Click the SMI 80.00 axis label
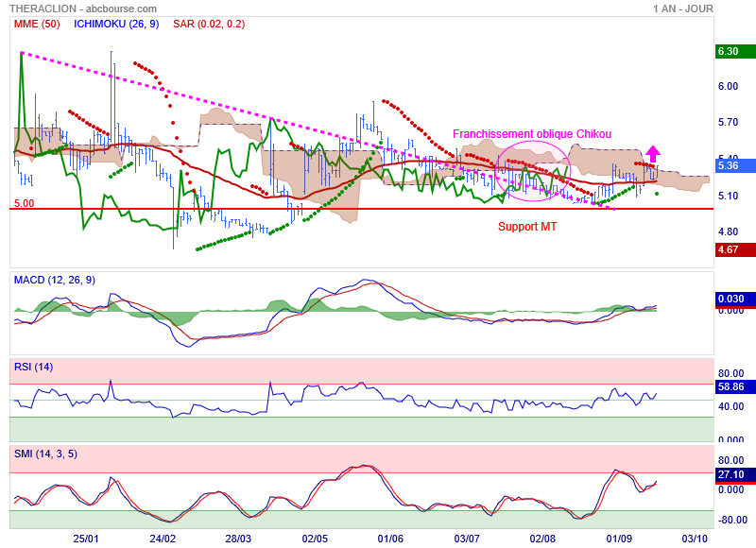Image resolution: width=756 pixels, height=548 pixels. point(730,460)
